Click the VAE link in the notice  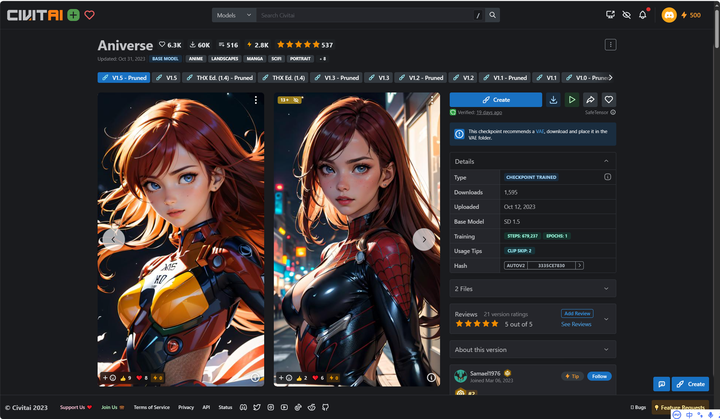tap(540, 131)
